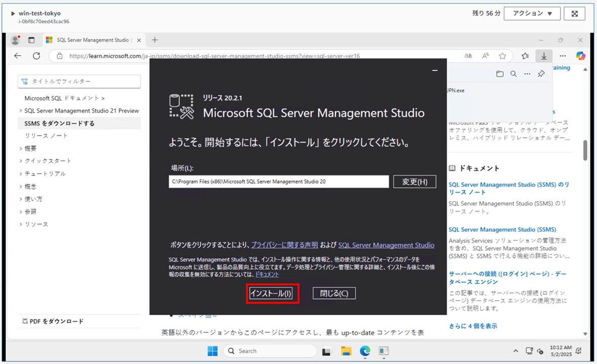Open the browser settings ellipsis menu
The width and height of the screenshot is (597, 364).
(x=563, y=56)
